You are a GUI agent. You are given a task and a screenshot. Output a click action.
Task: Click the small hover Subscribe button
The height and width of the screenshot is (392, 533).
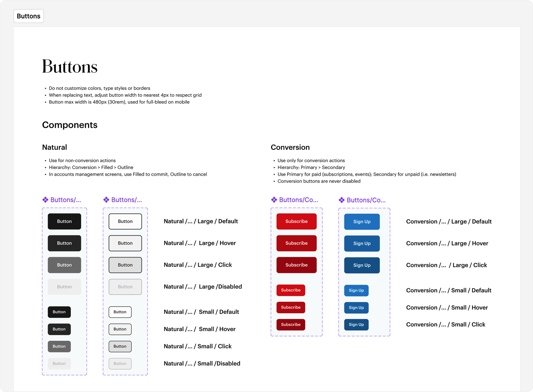coord(291,307)
